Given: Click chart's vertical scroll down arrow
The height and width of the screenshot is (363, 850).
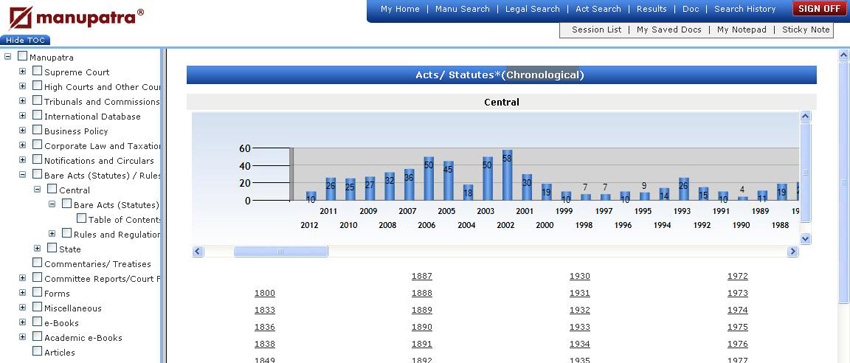Looking at the screenshot, I should tap(805, 238).
